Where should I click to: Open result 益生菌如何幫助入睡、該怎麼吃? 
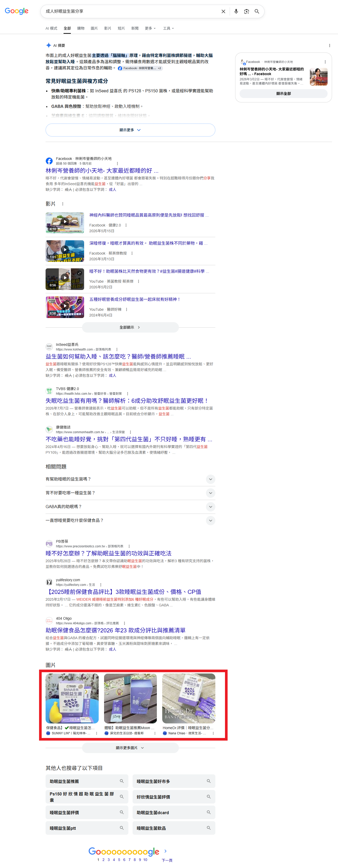tap(118, 357)
